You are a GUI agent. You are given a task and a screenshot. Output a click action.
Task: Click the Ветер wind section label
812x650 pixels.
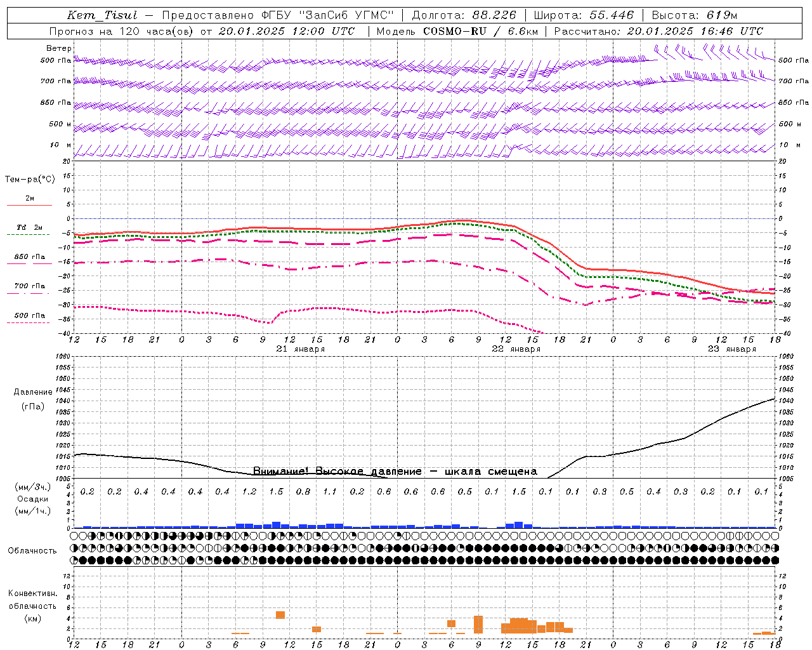pos(59,48)
